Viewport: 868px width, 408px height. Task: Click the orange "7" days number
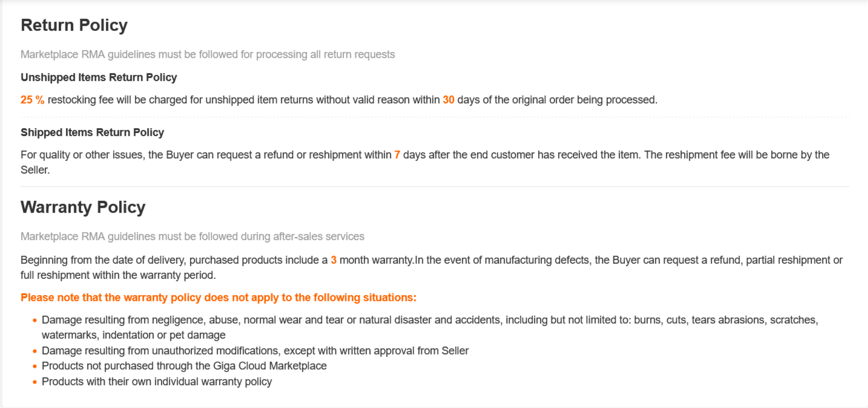pos(397,155)
